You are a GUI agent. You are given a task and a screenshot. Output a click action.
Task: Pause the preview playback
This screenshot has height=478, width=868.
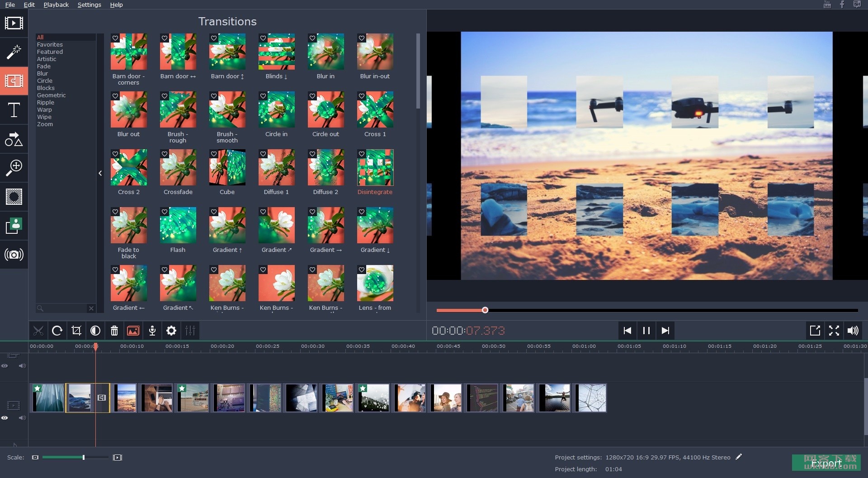646,331
